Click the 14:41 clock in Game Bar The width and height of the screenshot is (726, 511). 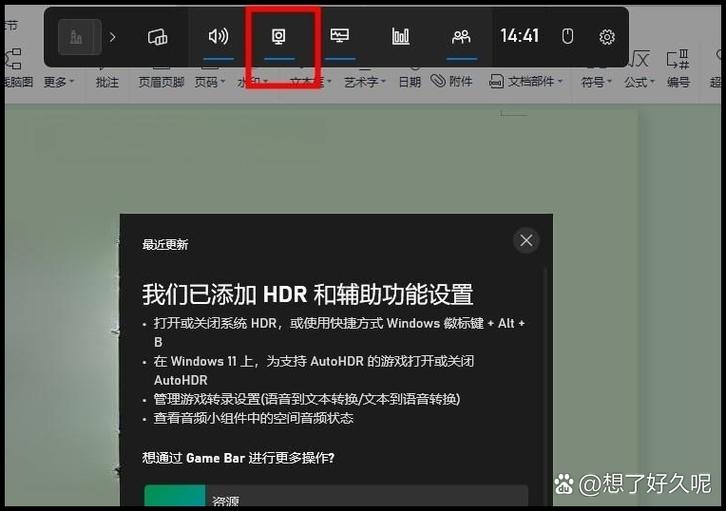(519, 36)
